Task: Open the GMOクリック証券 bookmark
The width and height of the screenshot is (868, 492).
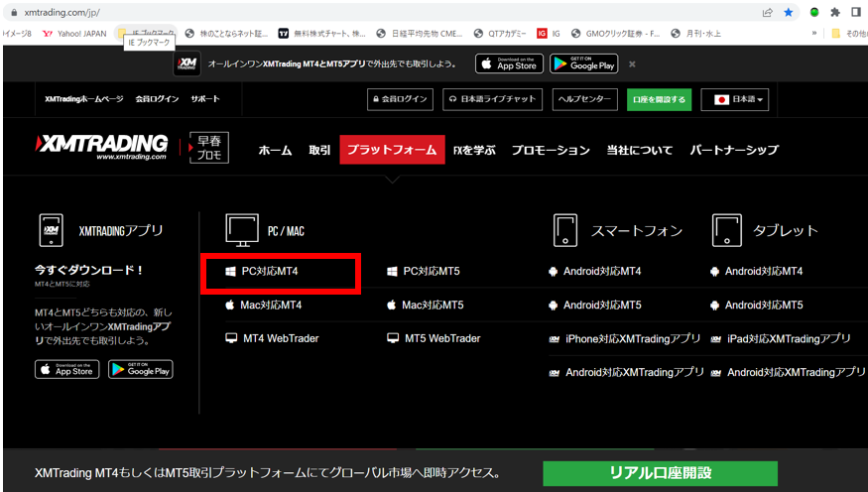Action: [616, 34]
